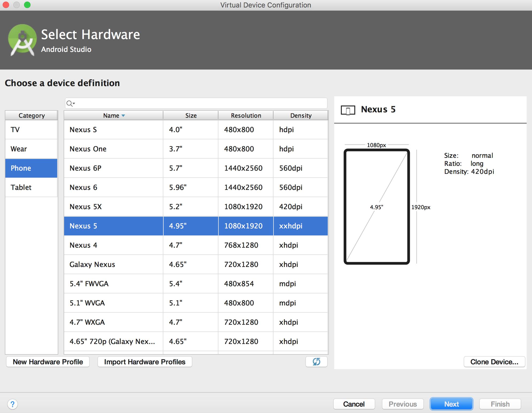Open New Hardware Profile dialog
The image size is (532, 413).
click(48, 362)
